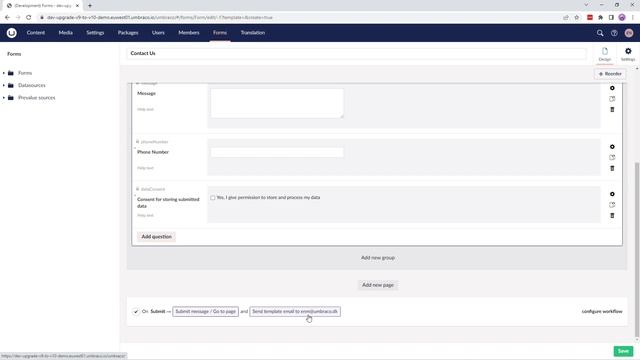
Task: Click the Umbraco logo icon
Action: pyautogui.click(x=11, y=33)
